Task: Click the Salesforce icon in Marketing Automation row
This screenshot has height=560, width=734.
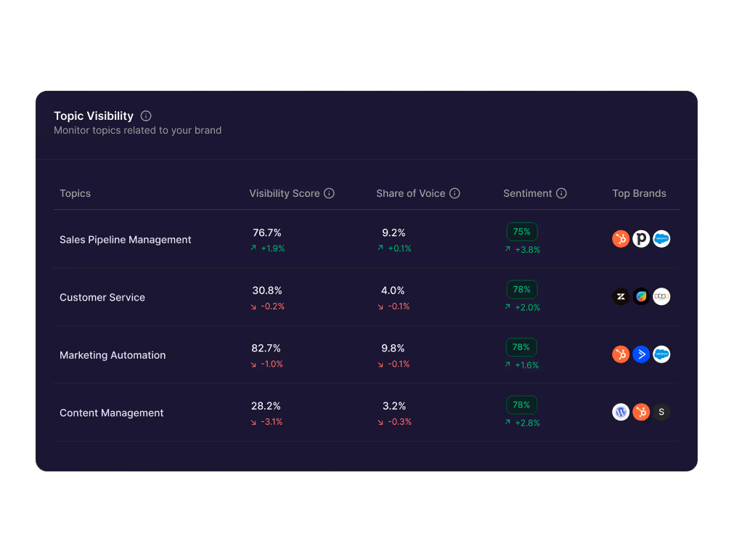Action: click(661, 354)
